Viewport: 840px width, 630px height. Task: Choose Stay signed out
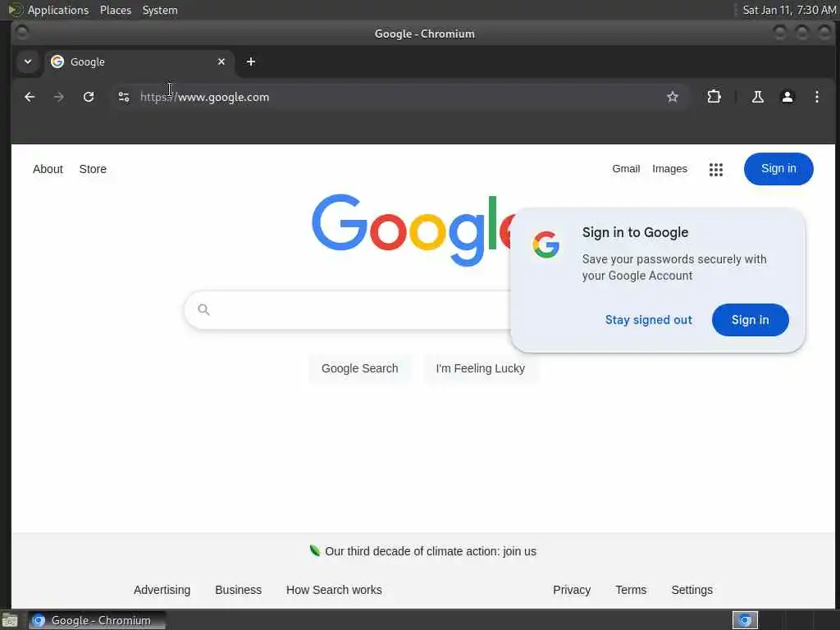coord(648,320)
